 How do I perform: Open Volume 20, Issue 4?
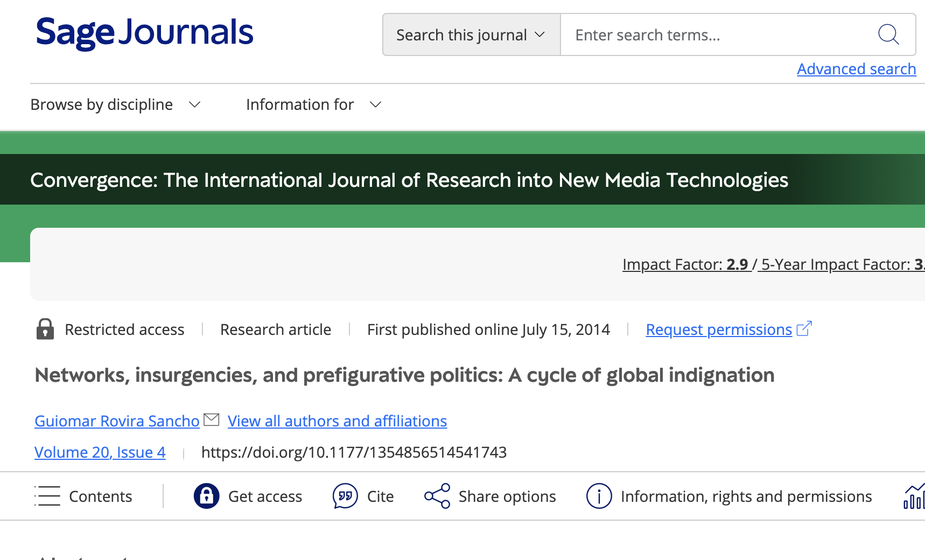(100, 452)
